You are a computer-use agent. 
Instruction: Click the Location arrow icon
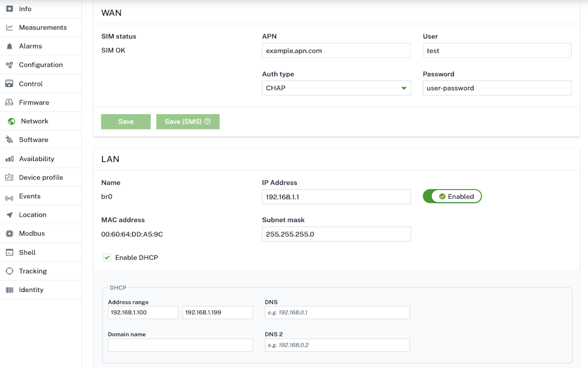(x=9, y=215)
